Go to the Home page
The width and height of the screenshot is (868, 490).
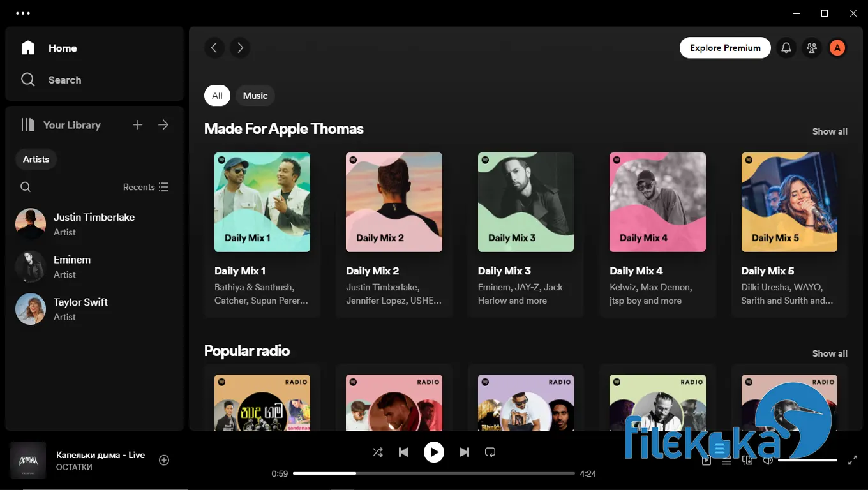click(x=49, y=48)
